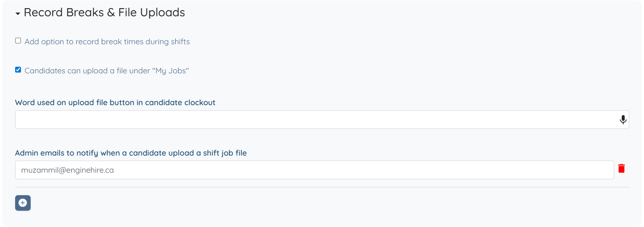Click the 'Candidates can upload a file' label
Screen dimensions: 644x227
[106, 71]
